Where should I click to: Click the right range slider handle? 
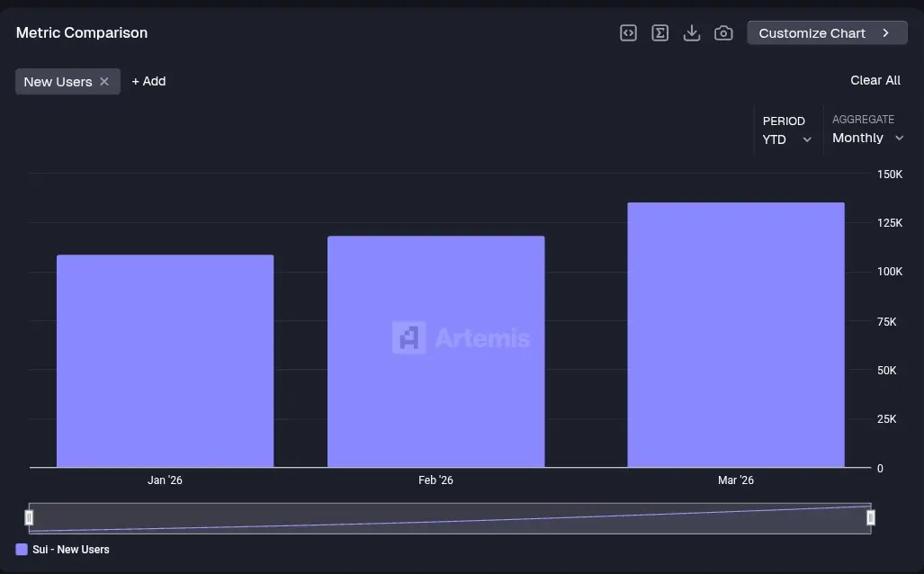pyautogui.click(x=870, y=517)
